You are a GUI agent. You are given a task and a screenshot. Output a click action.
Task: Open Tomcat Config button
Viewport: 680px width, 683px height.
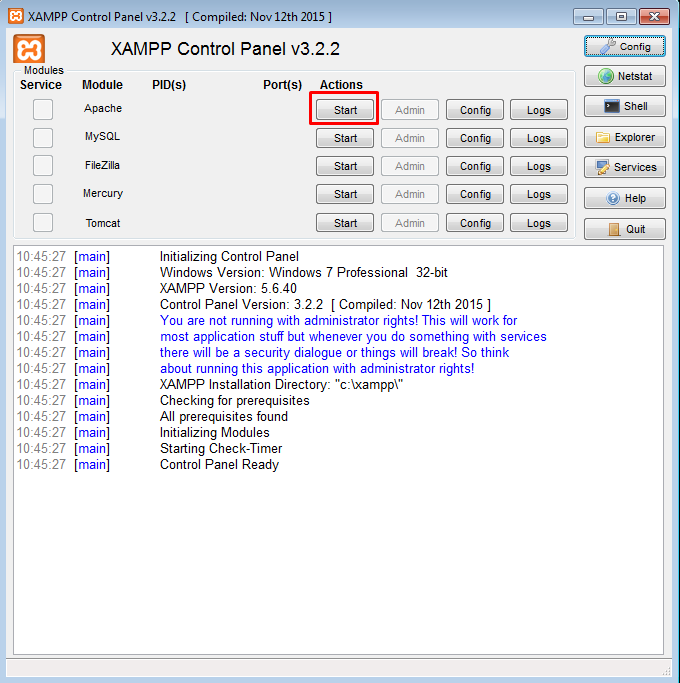pyautogui.click(x=475, y=223)
